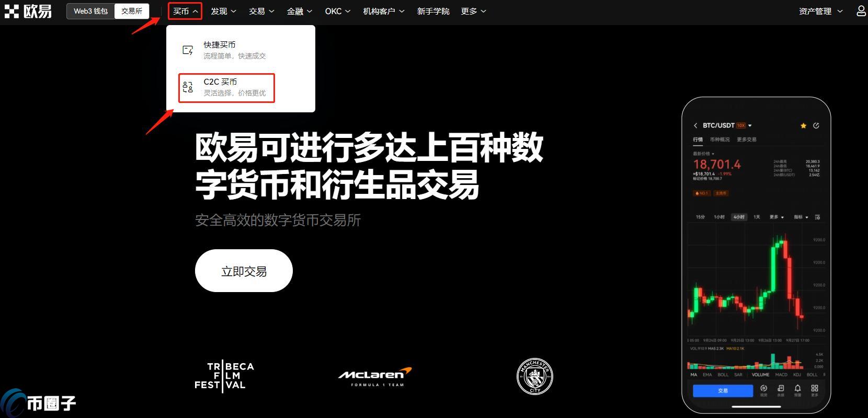Tap the bell alert icon in phone mockup
The image size is (868, 418).
point(797,388)
